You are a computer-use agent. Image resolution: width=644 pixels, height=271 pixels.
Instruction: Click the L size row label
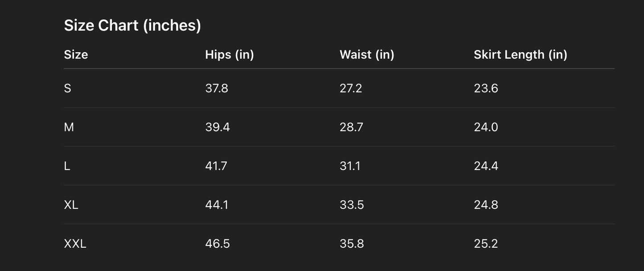point(67,166)
